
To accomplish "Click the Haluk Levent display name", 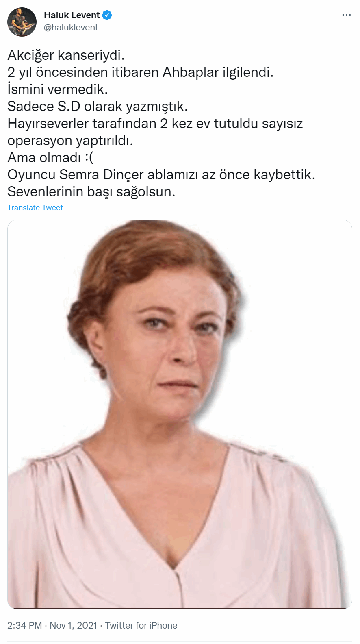I will 72,15.
